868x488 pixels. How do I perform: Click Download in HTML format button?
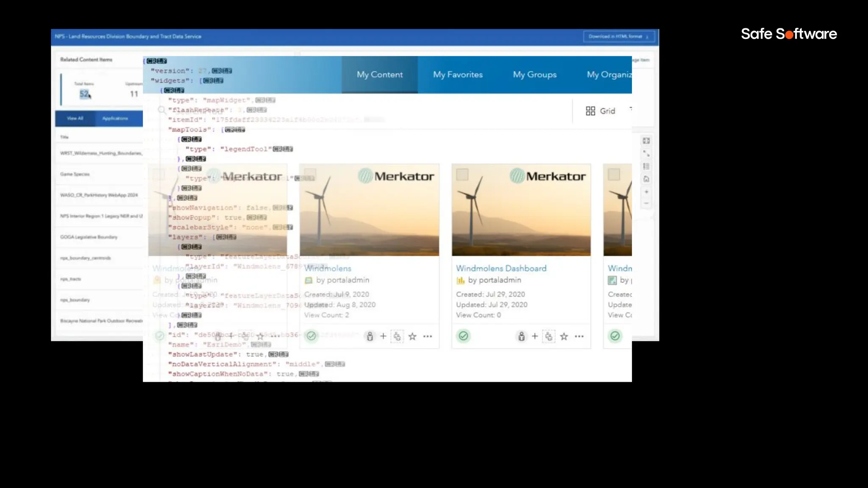pos(618,36)
